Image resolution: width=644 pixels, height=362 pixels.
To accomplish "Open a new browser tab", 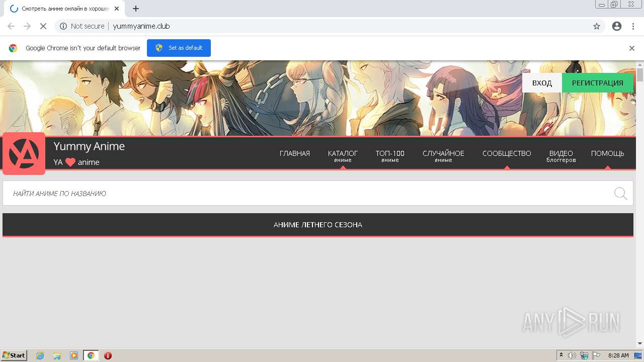I will coord(136,9).
